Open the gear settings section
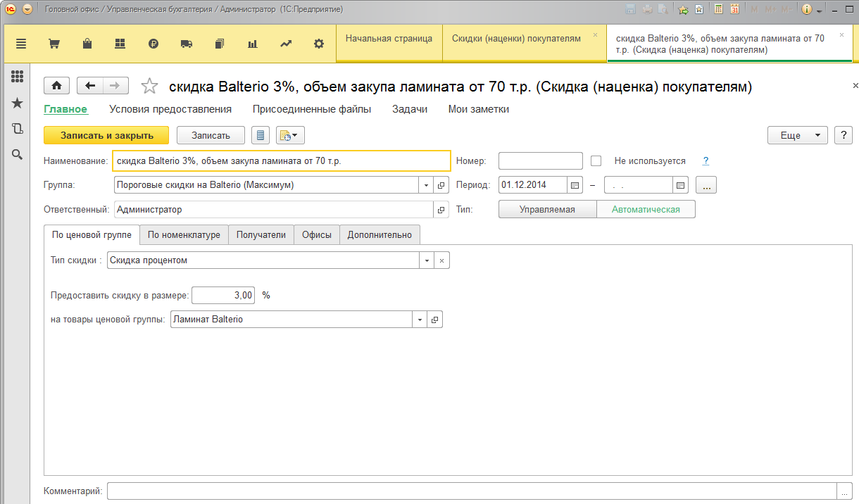The height and width of the screenshot is (504, 859). (x=319, y=44)
